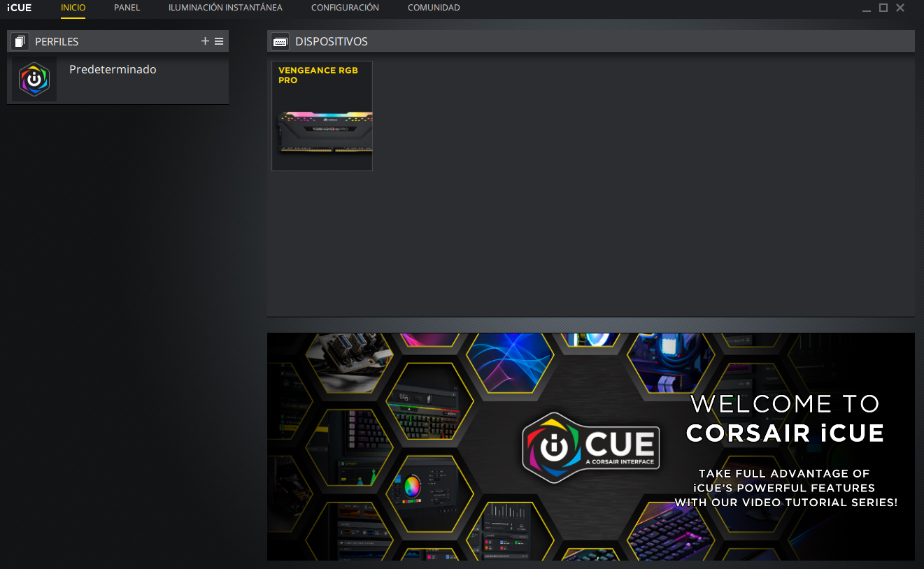Open ILUMINACIÓN INSTANTÁNEA tab
This screenshot has height=569, width=924.
coord(225,8)
